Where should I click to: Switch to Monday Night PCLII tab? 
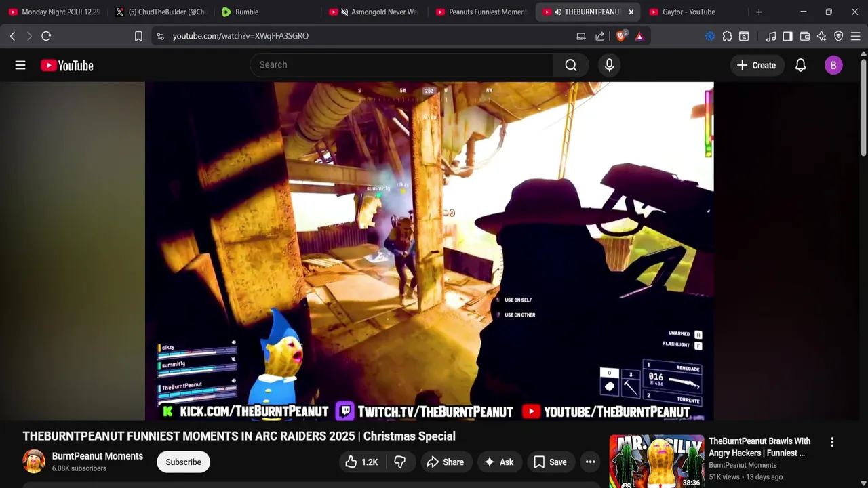[x=54, y=12]
